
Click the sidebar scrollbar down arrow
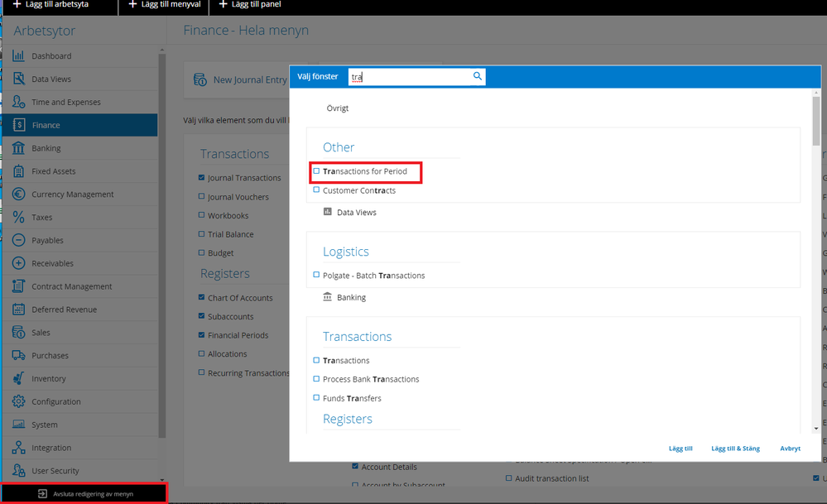tap(162, 480)
